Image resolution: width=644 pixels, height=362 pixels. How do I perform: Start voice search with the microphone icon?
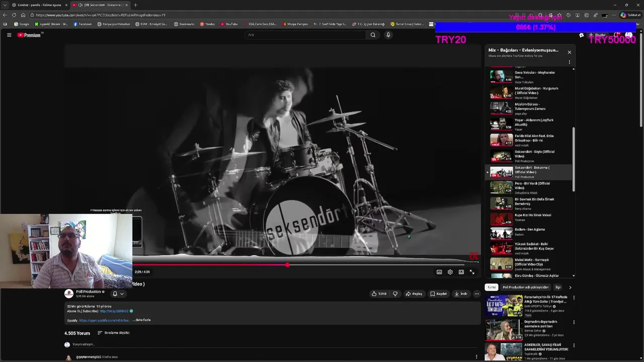[388, 35]
